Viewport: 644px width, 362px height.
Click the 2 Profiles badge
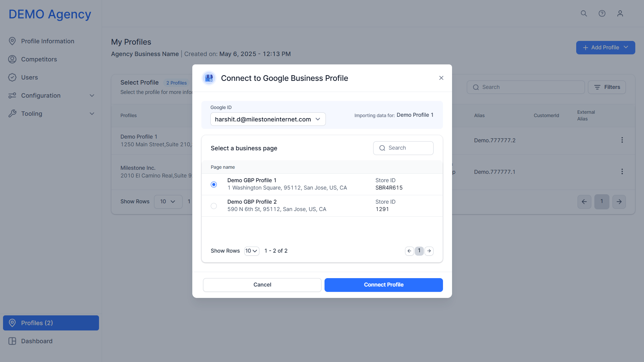tap(177, 83)
